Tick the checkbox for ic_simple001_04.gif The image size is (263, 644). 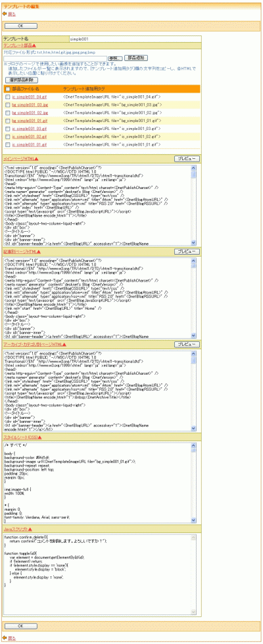8,97
